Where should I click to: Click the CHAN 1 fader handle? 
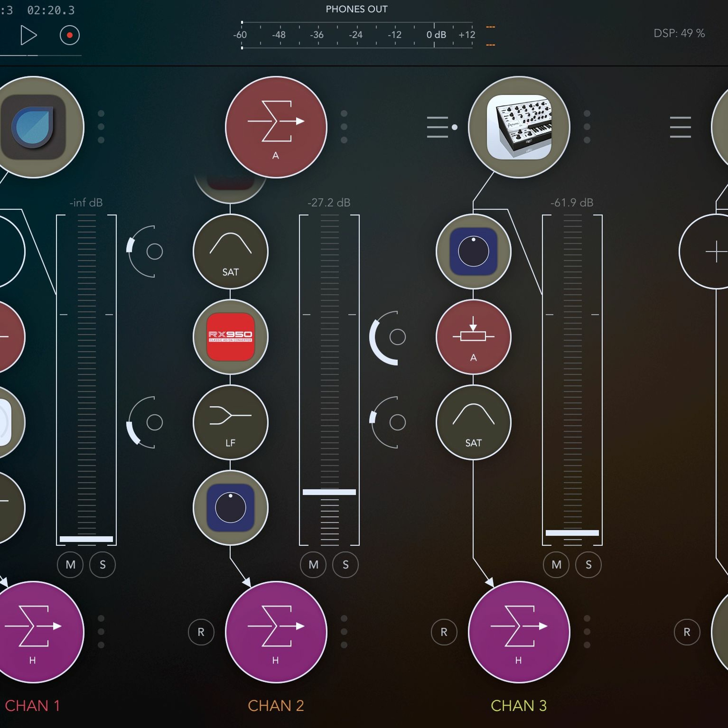click(x=86, y=539)
